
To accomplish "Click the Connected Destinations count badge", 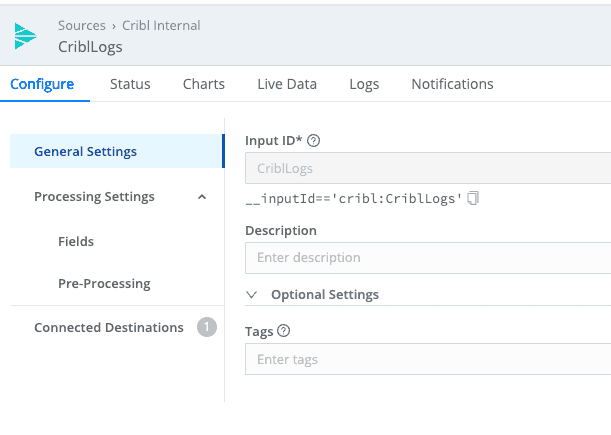I will coord(207,327).
